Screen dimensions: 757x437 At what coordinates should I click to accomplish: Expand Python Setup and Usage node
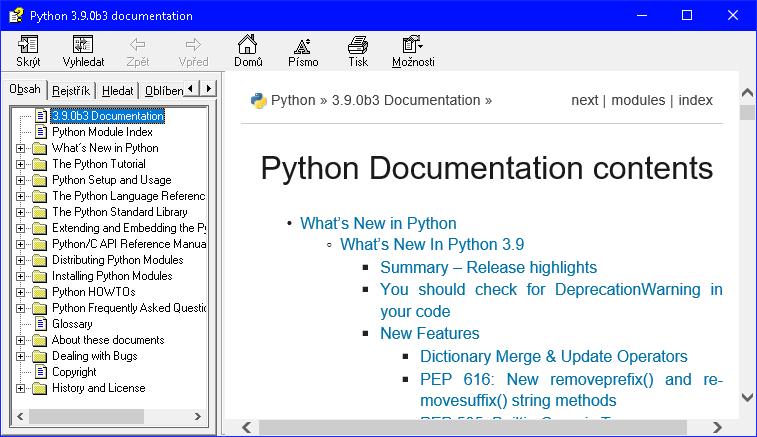pyautogui.click(x=20, y=180)
